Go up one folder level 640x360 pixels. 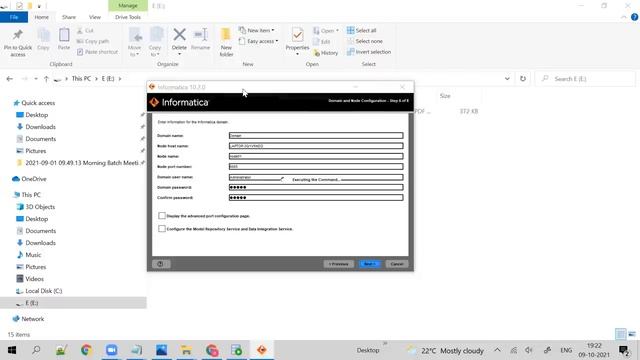coord(46,79)
